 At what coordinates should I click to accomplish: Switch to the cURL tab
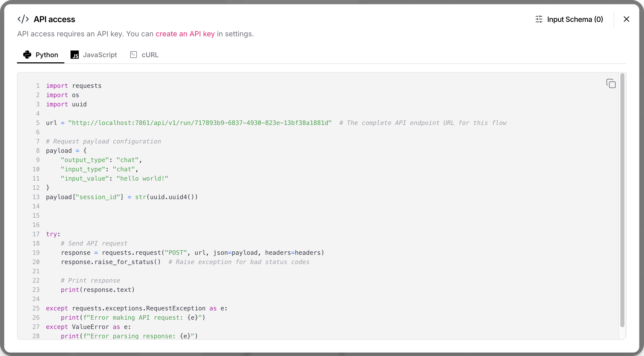pos(150,55)
